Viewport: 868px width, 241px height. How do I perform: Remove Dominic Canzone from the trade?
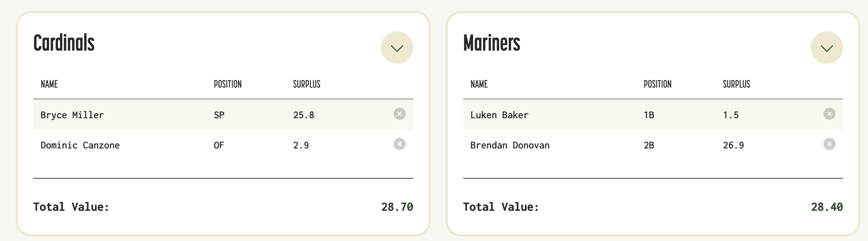coord(399,144)
